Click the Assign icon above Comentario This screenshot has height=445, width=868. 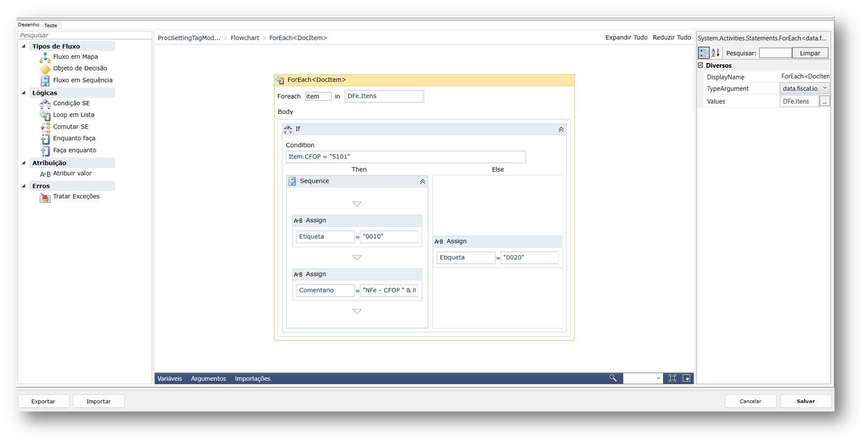click(x=298, y=274)
